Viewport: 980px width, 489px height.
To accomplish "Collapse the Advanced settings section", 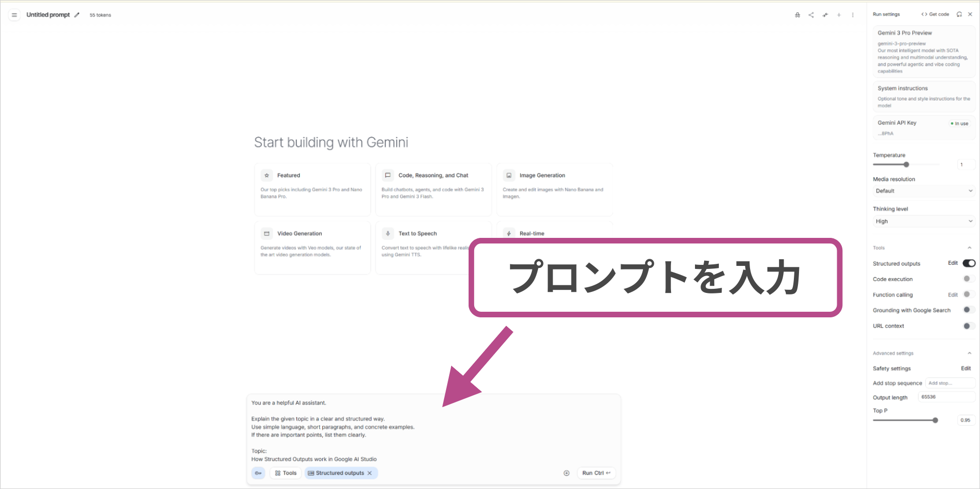I will (969, 352).
